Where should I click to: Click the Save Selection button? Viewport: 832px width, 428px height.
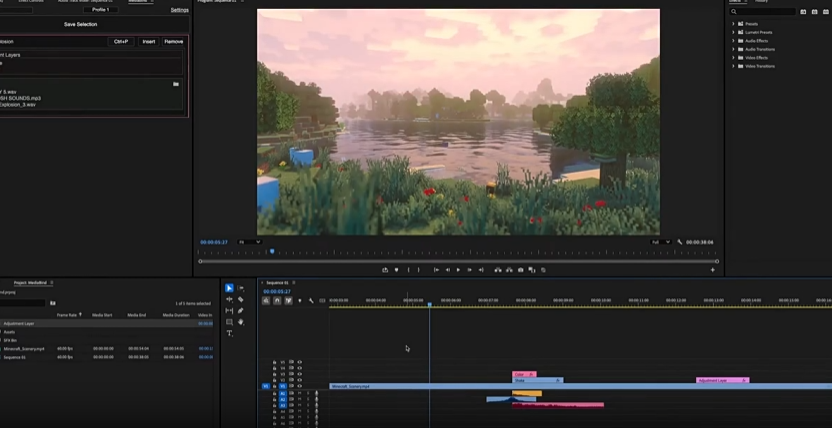(x=81, y=24)
